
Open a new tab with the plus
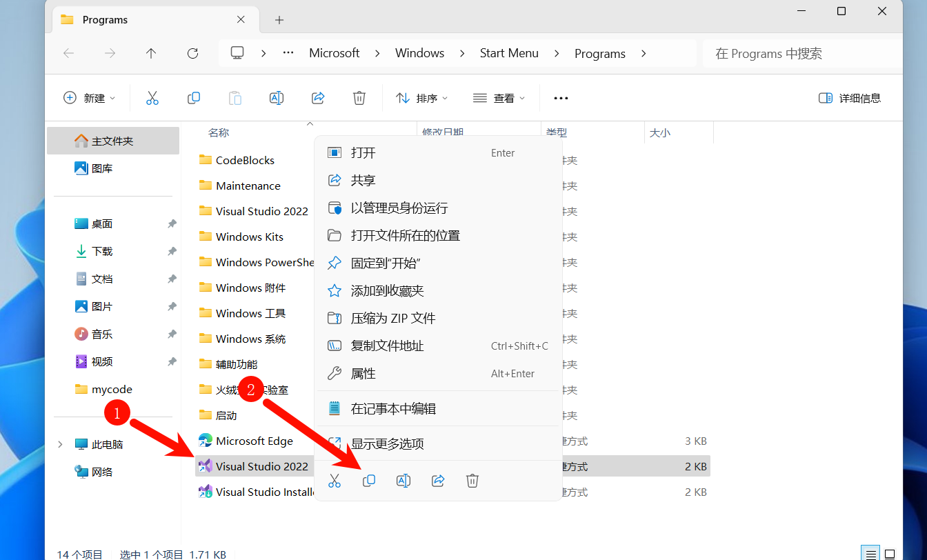tap(279, 20)
